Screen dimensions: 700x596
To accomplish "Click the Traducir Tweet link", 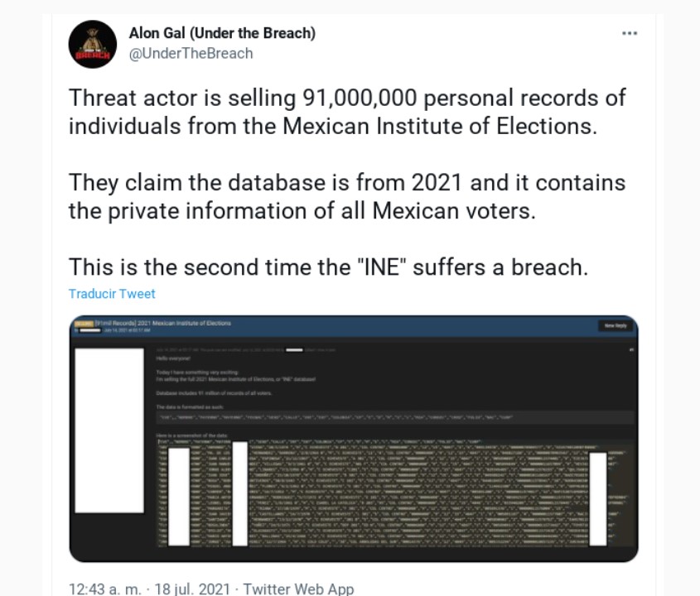I will pyautogui.click(x=112, y=294).
